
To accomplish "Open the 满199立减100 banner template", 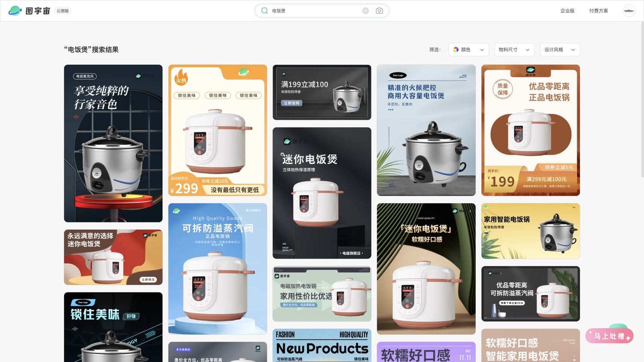I will (x=322, y=92).
